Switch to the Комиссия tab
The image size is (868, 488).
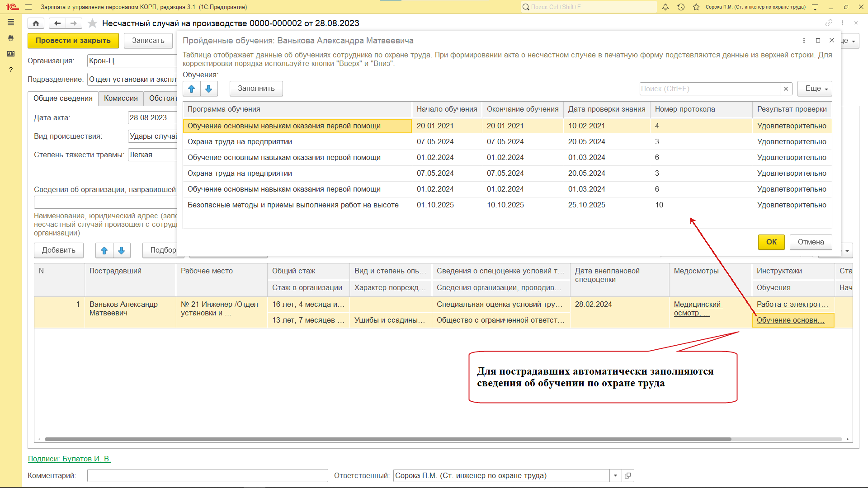point(121,98)
